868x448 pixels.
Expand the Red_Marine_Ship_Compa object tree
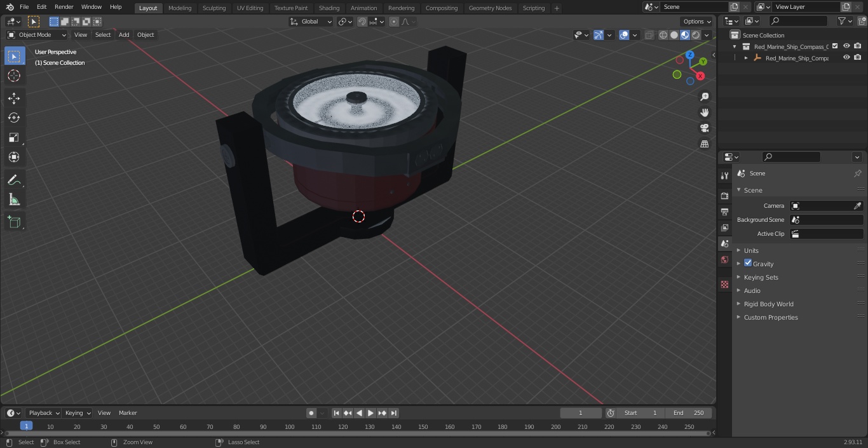746,58
